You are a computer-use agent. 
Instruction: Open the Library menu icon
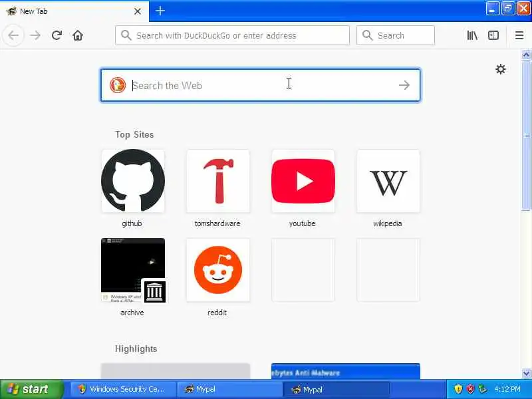472,35
